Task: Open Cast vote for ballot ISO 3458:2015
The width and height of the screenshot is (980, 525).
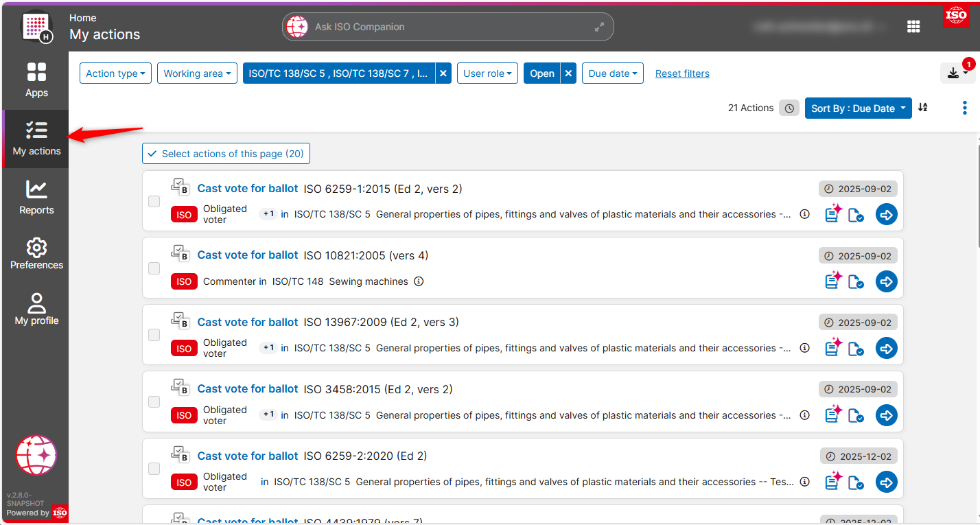Action: point(248,388)
